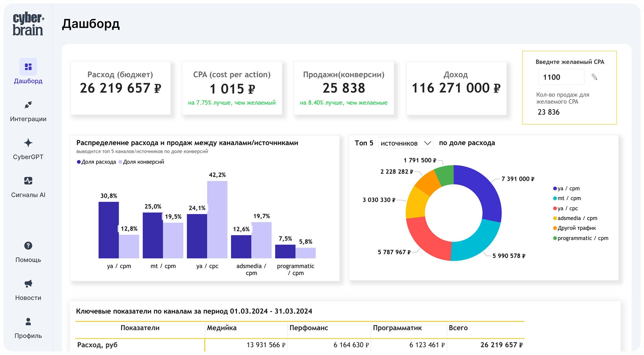Viewport: 644px width, 355px height.
Task: Click the Перфоманс column header
Action: coord(308,328)
